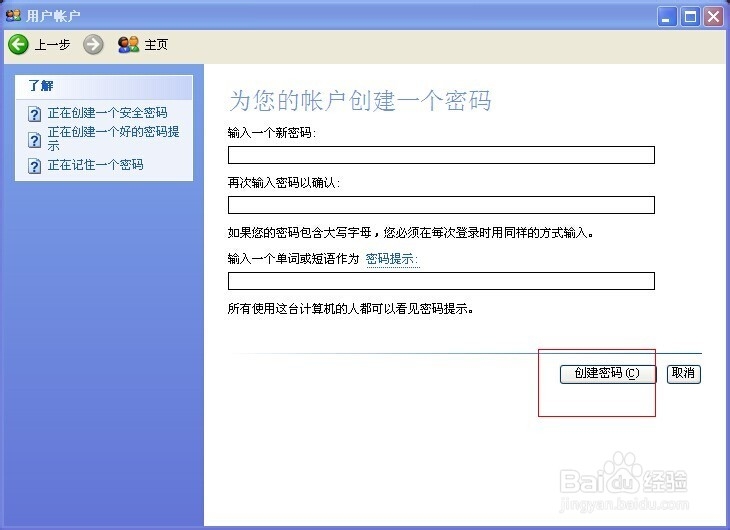
Task: Click the 密码提示 definition link
Action: pos(392,258)
